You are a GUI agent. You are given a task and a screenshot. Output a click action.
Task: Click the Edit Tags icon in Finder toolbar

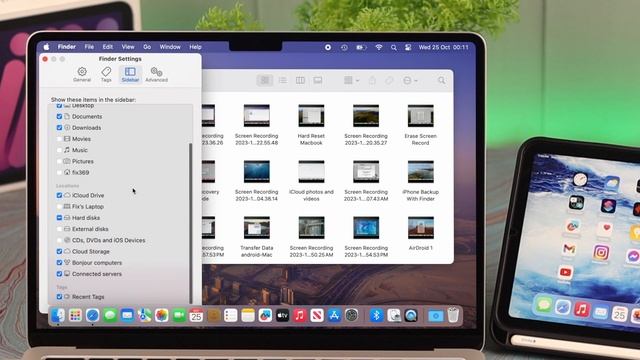click(389, 80)
